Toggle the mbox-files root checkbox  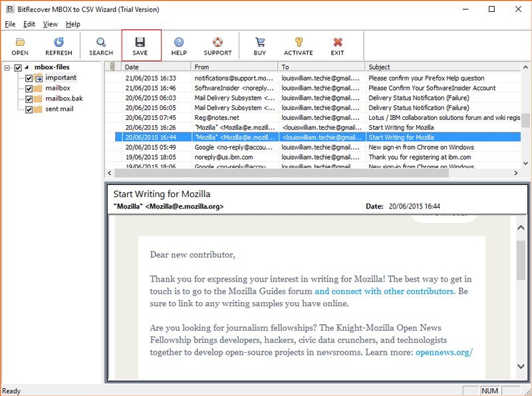tap(18, 68)
